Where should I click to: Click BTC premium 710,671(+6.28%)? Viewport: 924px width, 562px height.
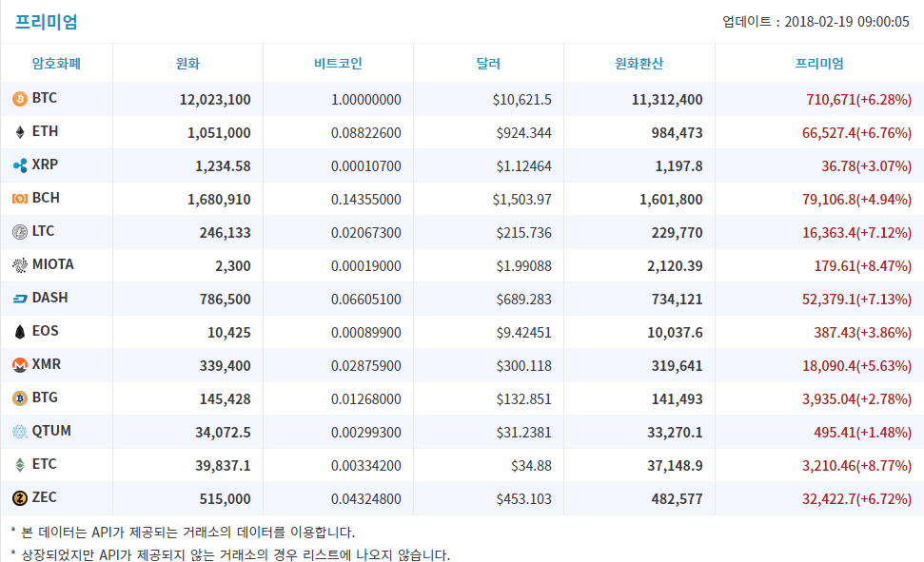pyautogui.click(x=858, y=100)
